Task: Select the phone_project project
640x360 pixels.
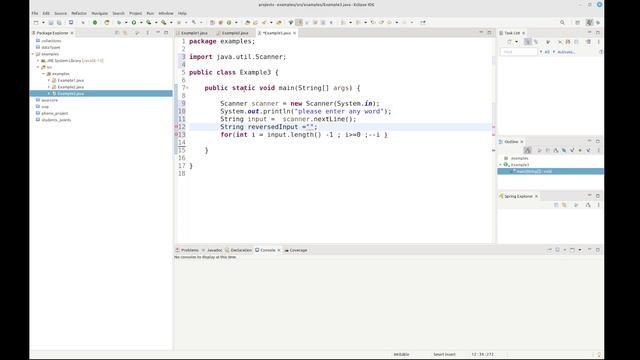Action: point(55,113)
